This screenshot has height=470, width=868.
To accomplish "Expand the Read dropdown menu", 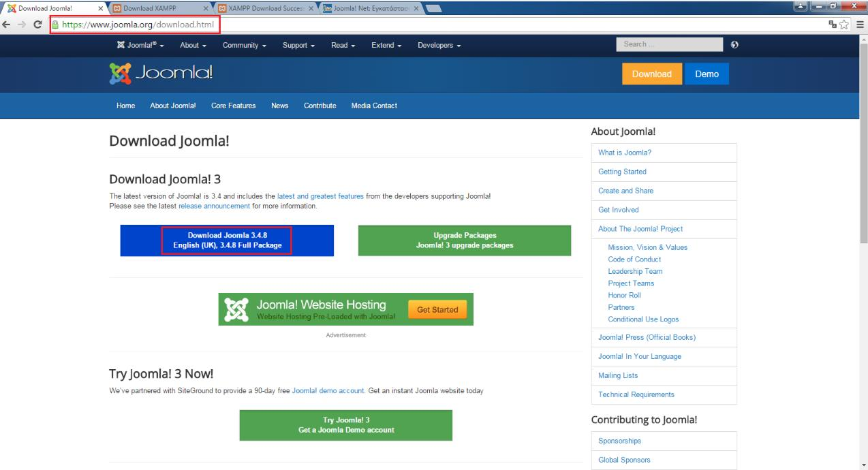I will pyautogui.click(x=343, y=45).
